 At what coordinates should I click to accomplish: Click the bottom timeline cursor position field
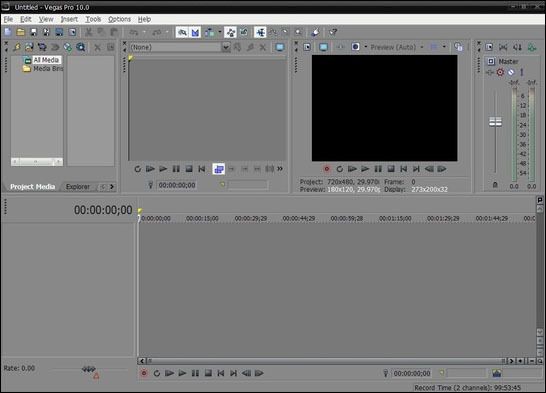tap(412, 374)
